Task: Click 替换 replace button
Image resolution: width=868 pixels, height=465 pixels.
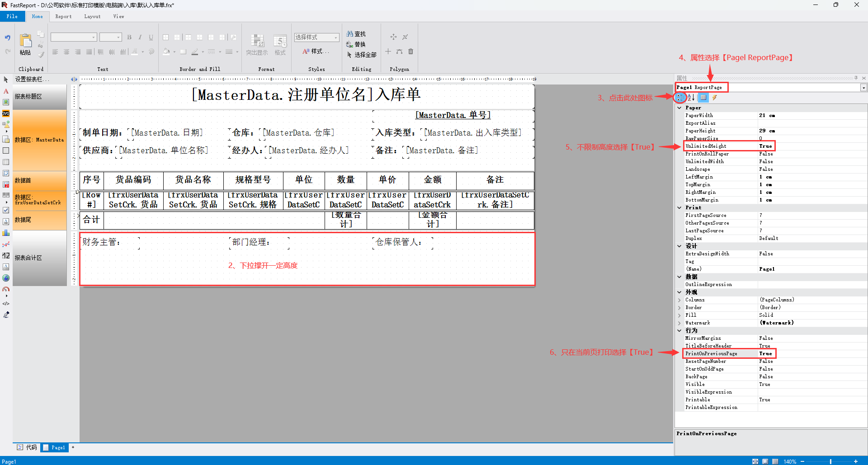Action: (356, 44)
